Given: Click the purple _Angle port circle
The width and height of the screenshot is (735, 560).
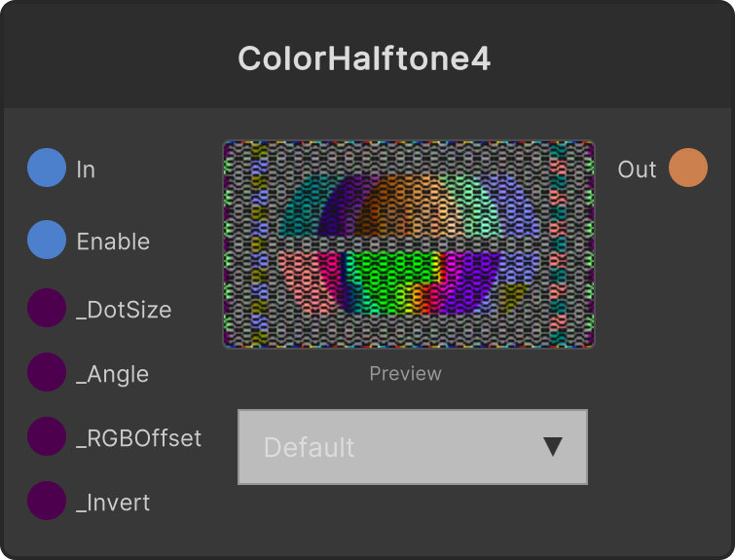Looking at the screenshot, I should [x=47, y=372].
